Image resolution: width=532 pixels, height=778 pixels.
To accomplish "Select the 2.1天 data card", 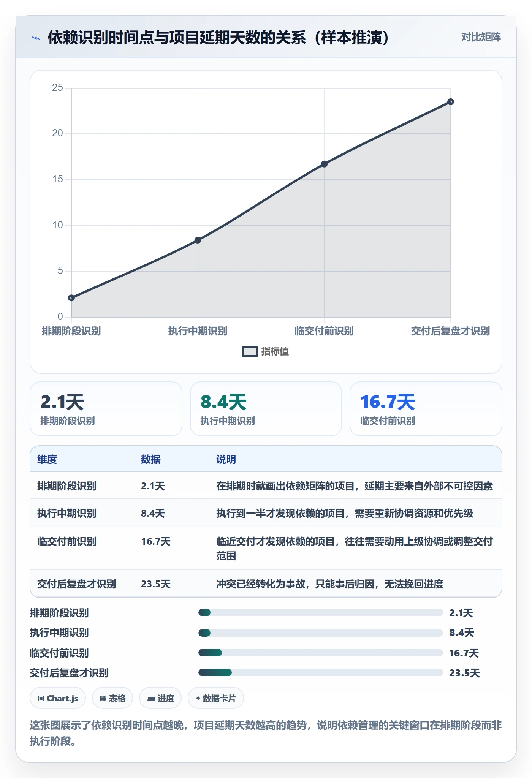I will tap(106, 409).
